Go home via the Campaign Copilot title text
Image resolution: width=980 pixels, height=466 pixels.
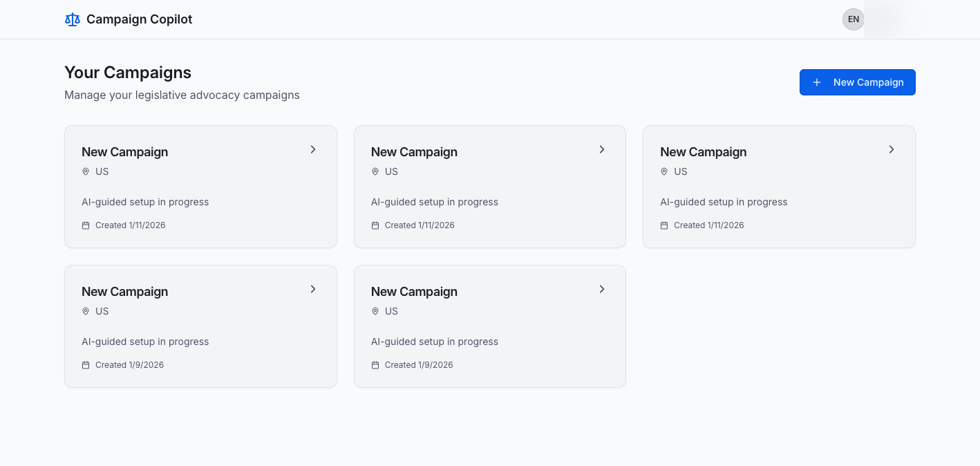pos(139,19)
